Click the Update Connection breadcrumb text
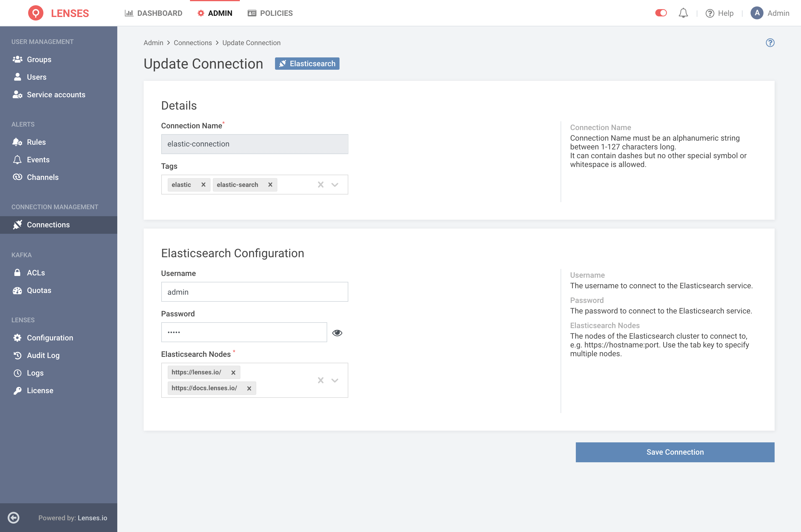Image resolution: width=801 pixels, height=532 pixels. 252,43
